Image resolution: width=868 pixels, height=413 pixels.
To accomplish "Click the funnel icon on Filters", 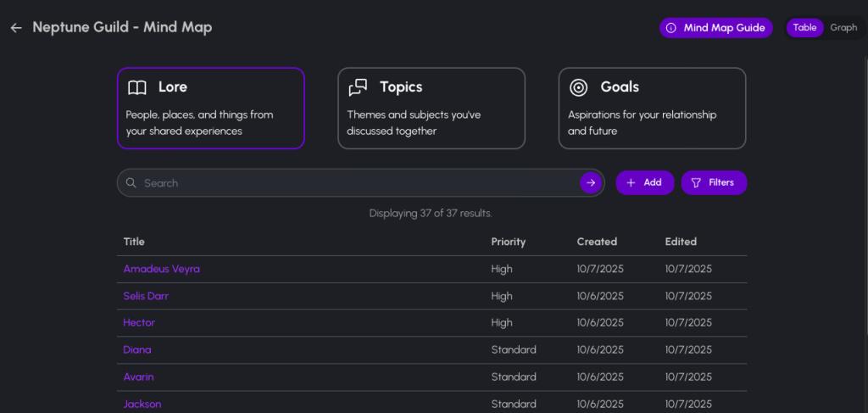I will (696, 183).
